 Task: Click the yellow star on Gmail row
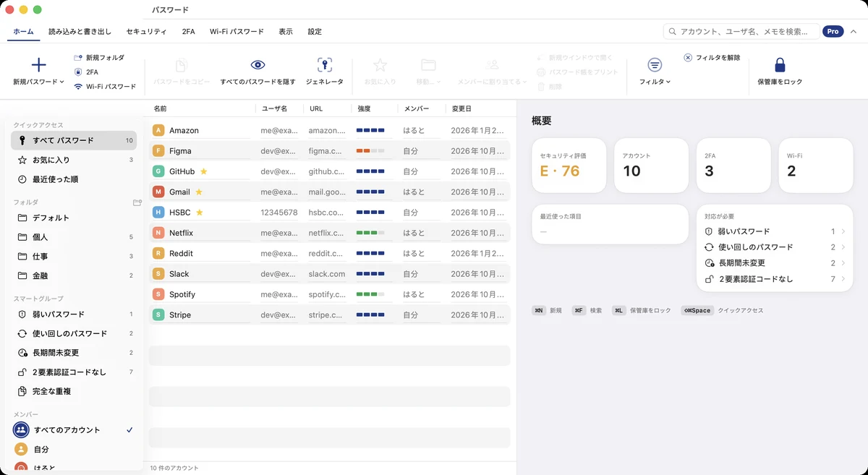[199, 192]
